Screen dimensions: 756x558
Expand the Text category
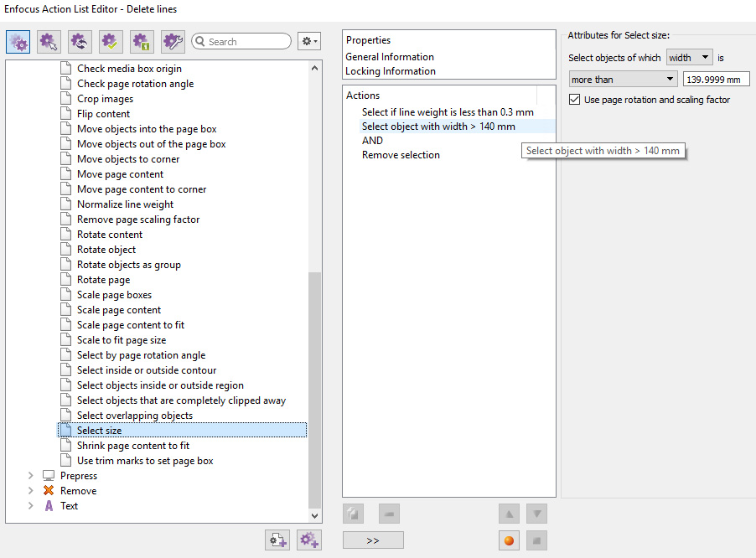pyautogui.click(x=31, y=505)
